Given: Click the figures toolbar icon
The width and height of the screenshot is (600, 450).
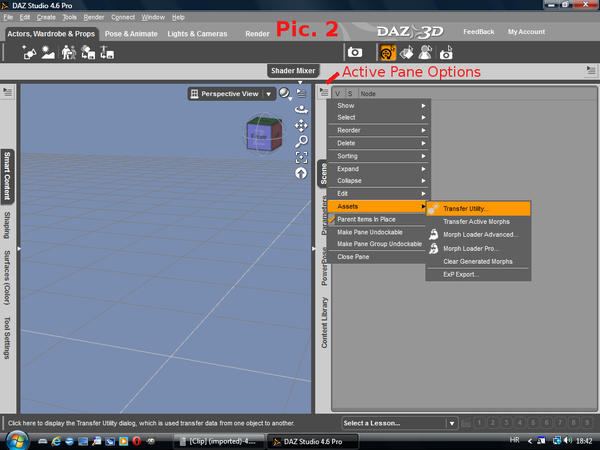Looking at the screenshot, I should [68, 53].
